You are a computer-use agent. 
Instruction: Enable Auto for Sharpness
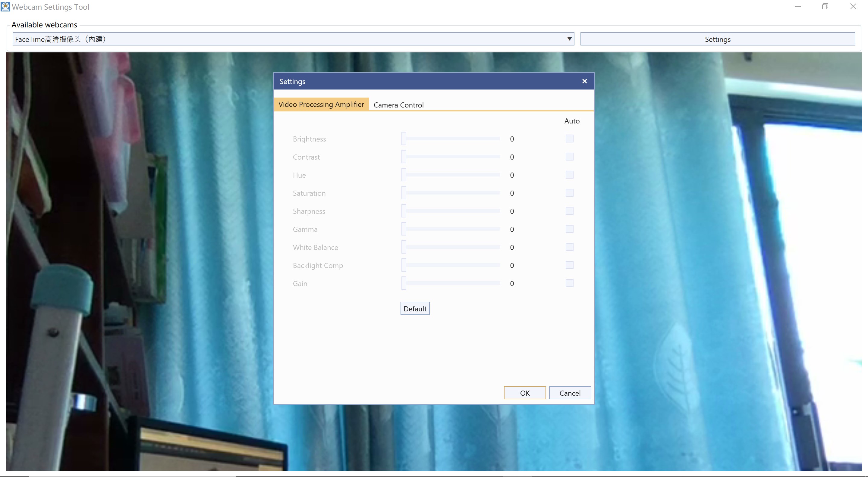[569, 211]
